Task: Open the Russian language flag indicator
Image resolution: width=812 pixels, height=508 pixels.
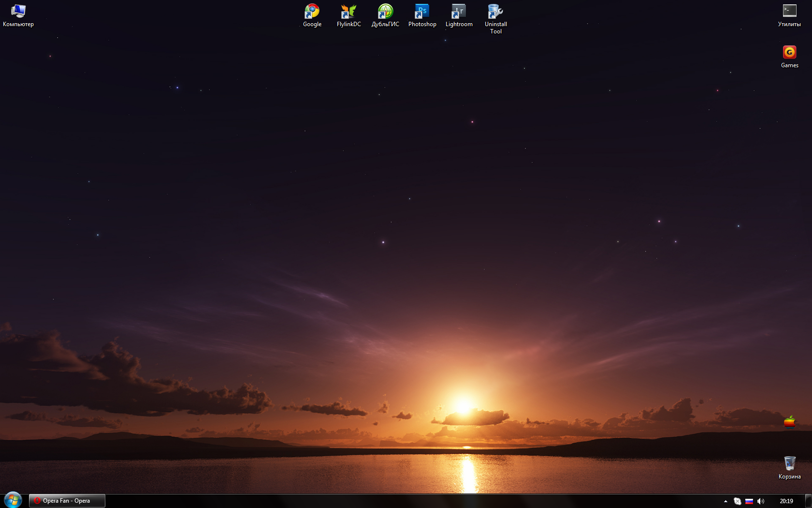Action: pos(749,501)
